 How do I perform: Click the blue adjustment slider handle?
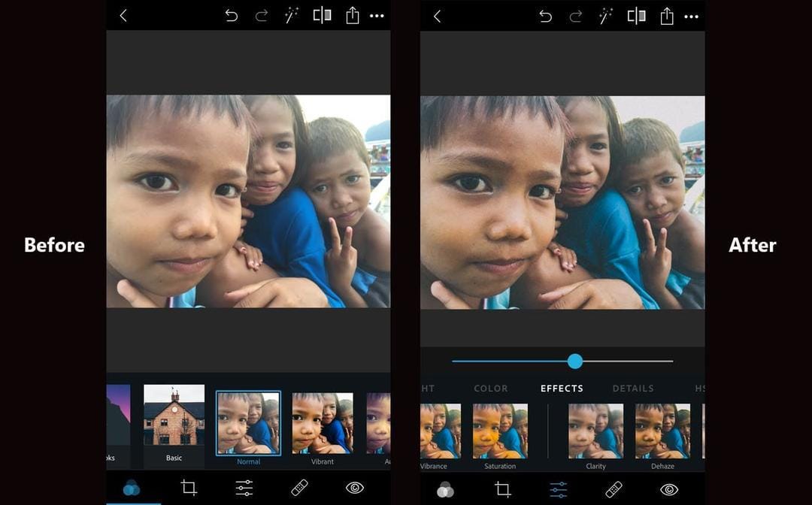pos(575,361)
